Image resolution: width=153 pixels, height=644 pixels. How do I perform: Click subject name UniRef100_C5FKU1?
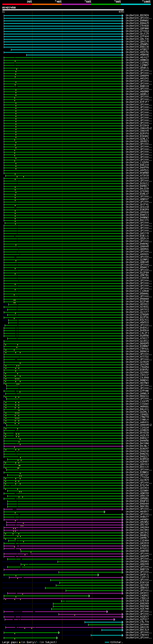tap(137, 349)
